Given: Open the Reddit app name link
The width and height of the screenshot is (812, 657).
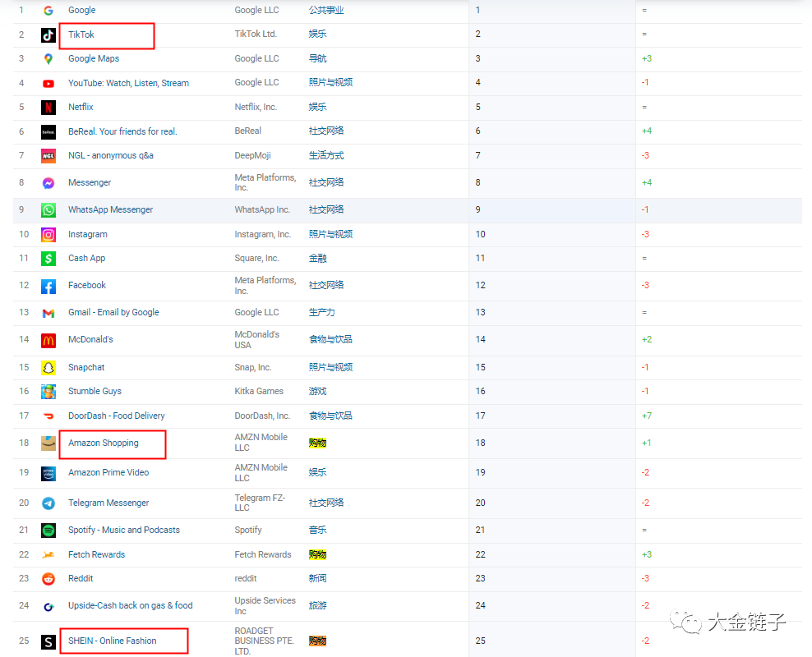Looking at the screenshot, I should (81, 578).
